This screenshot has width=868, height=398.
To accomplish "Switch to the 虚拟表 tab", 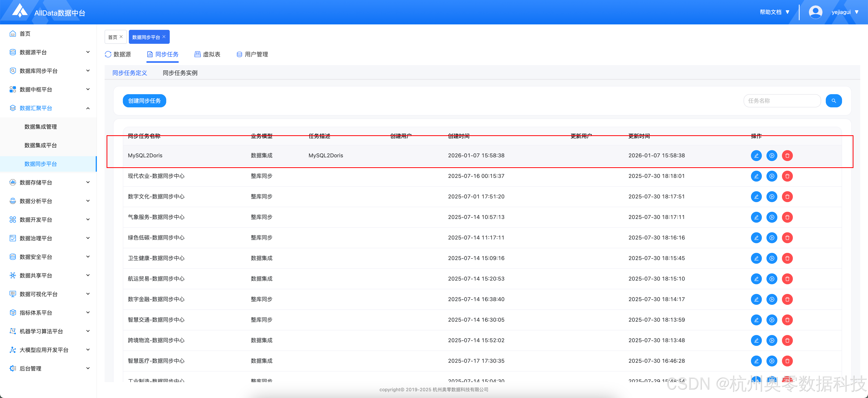I will pyautogui.click(x=207, y=54).
